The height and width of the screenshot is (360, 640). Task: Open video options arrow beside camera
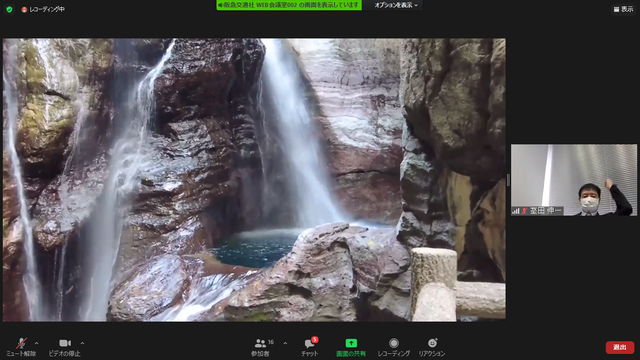(x=82, y=343)
